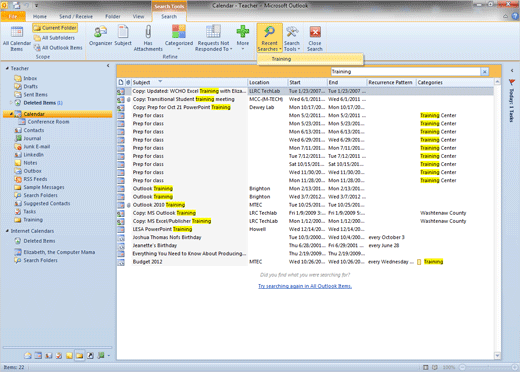The height and width of the screenshot is (372, 520).
Task: Open the More refine options dropdown
Action: coord(243,38)
